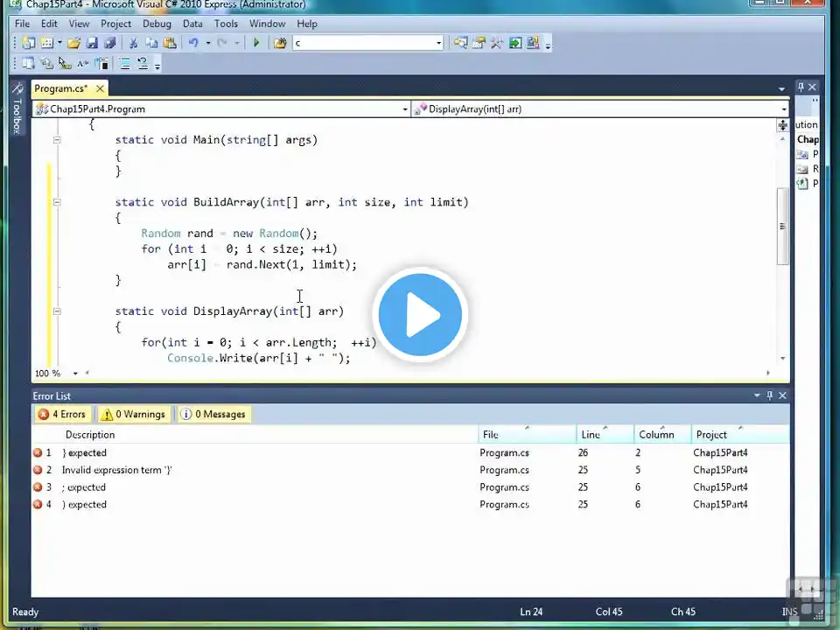This screenshot has width=840, height=630.
Task: Click the Save icon in toolbar
Action: tap(92, 43)
